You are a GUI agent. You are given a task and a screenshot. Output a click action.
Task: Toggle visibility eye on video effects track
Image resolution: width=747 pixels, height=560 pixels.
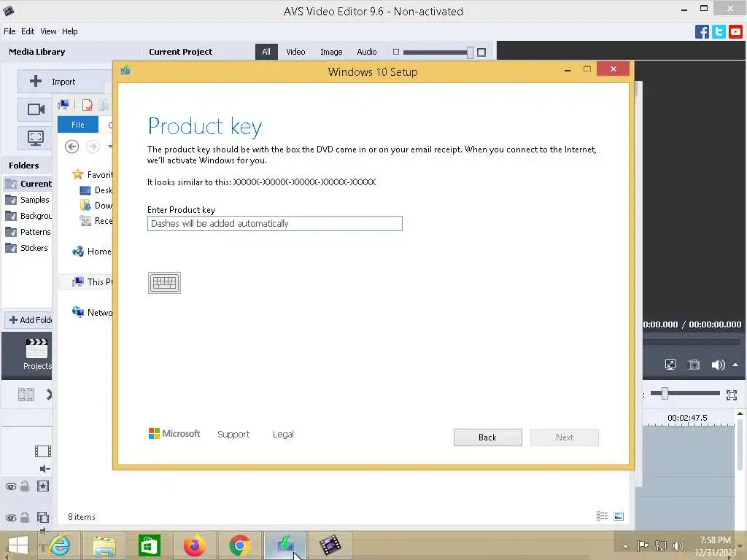[x=11, y=486]
